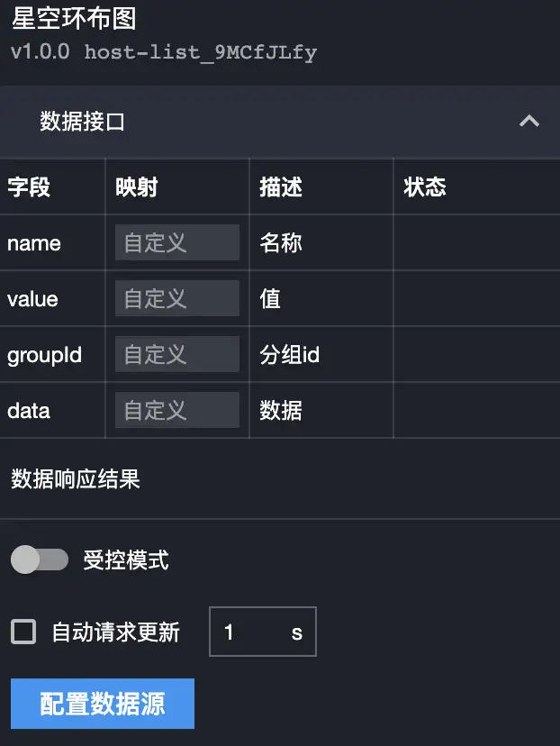The height and width of the screenshot is (746, 560).
Task: Click the 字段 column header
Action: 29,187
